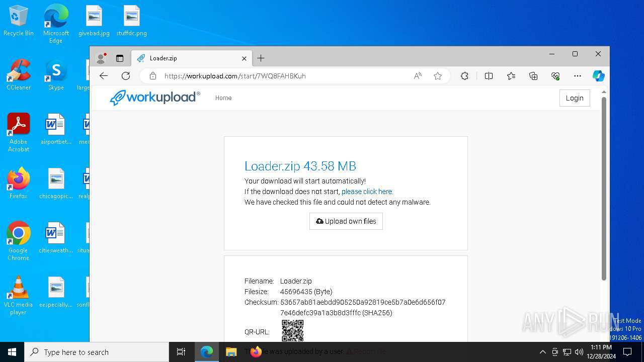Image resolution: width=644 pixels, height=362 pixels.
Task: Open the Favorites panel
Action: click(511, 76)
